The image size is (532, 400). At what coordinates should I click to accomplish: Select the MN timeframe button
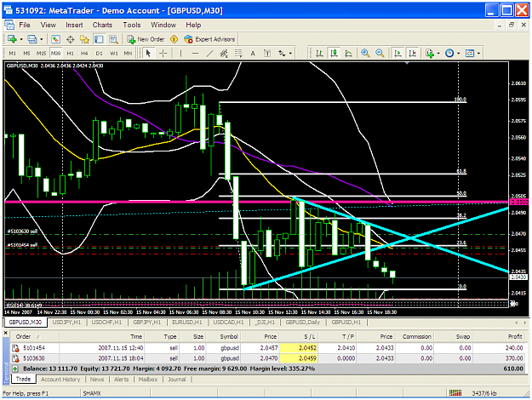coord(128,54)
